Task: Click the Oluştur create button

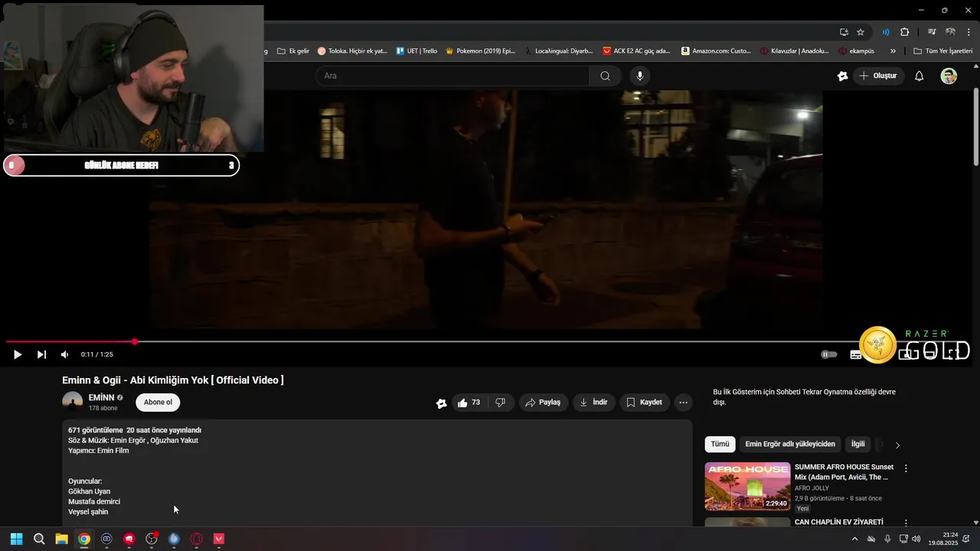Action: coord(878,76)
